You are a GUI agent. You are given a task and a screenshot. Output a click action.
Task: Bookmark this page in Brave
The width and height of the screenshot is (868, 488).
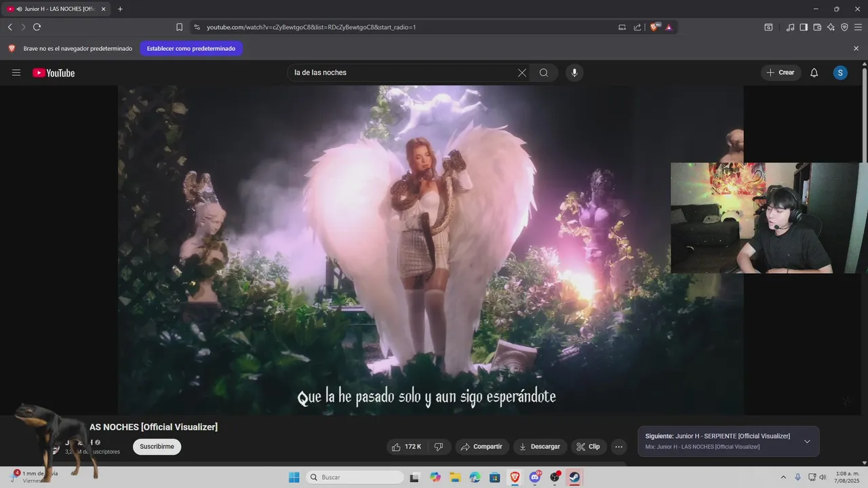(179, 27)
